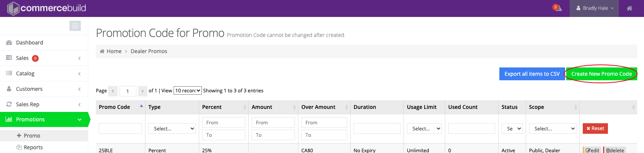
Task: Go to the previous page arrow
Action: pyautogui.click(x=113, y=91)
